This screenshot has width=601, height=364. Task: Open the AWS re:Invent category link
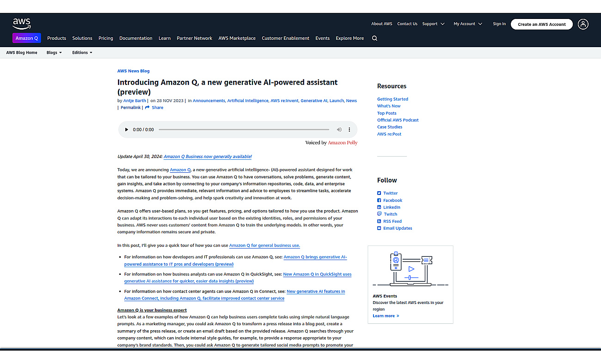click(285, 101)
